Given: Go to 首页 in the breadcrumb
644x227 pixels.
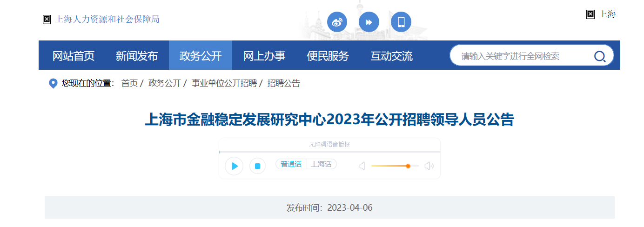Looking at the screenshot, I should tap(129, 83).
